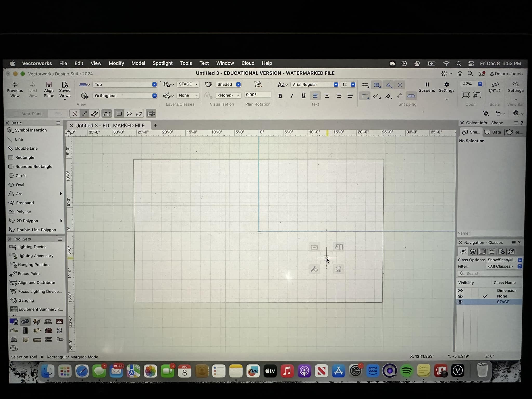This screenshot has height=399, width=532.
Task: Open the Tools menu
Action: pos(186,63)
